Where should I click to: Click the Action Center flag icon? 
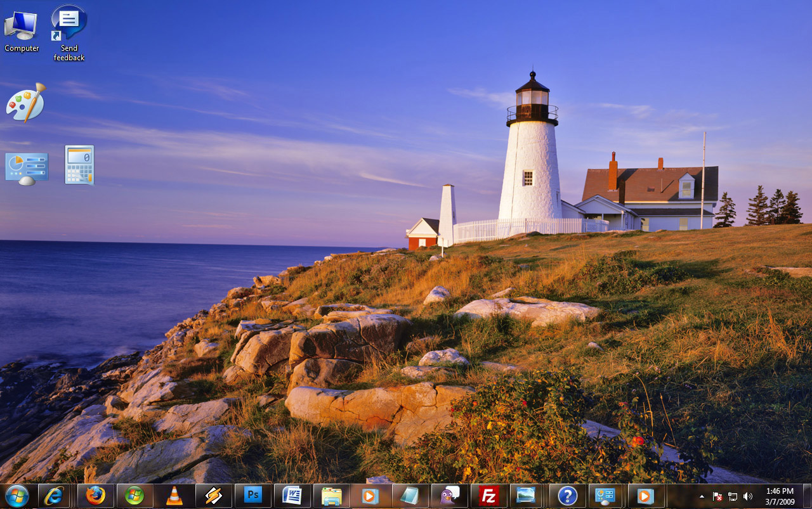717,496
